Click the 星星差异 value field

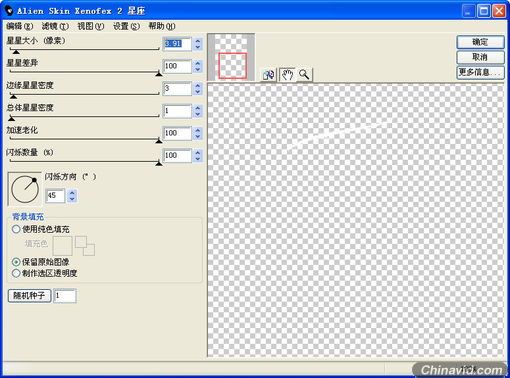177,66
